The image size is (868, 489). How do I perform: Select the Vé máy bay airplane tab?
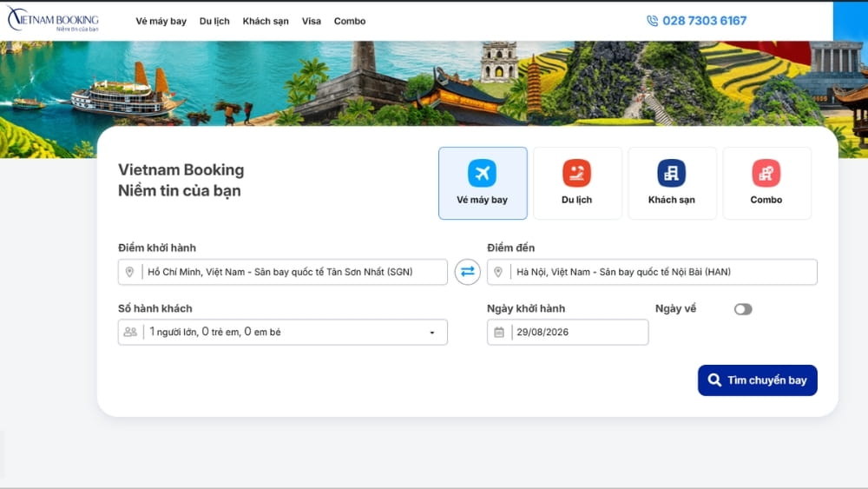click(x=483, y=183)
